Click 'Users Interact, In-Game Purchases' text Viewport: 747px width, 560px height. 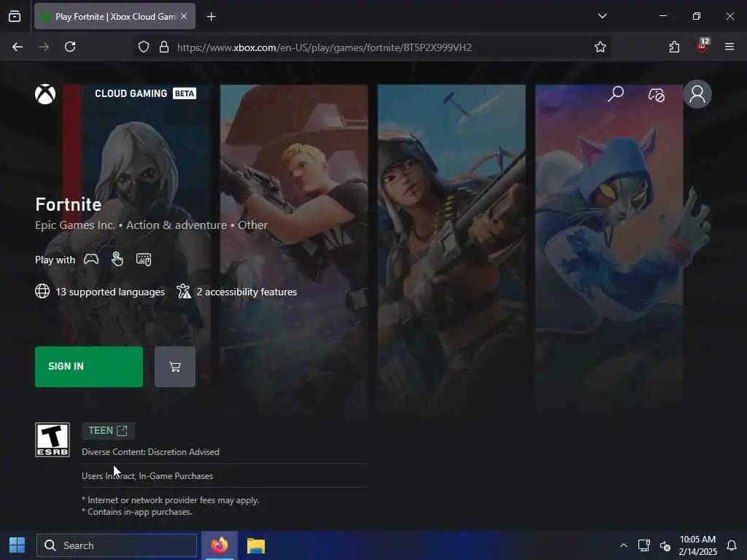(x=147, y=476)
